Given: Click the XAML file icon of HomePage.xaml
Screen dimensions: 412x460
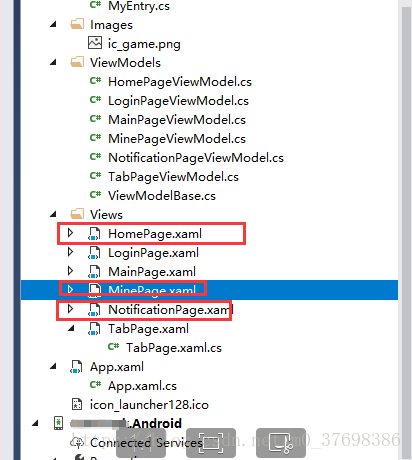Looking at the screenshot, I should click(94, 234).
